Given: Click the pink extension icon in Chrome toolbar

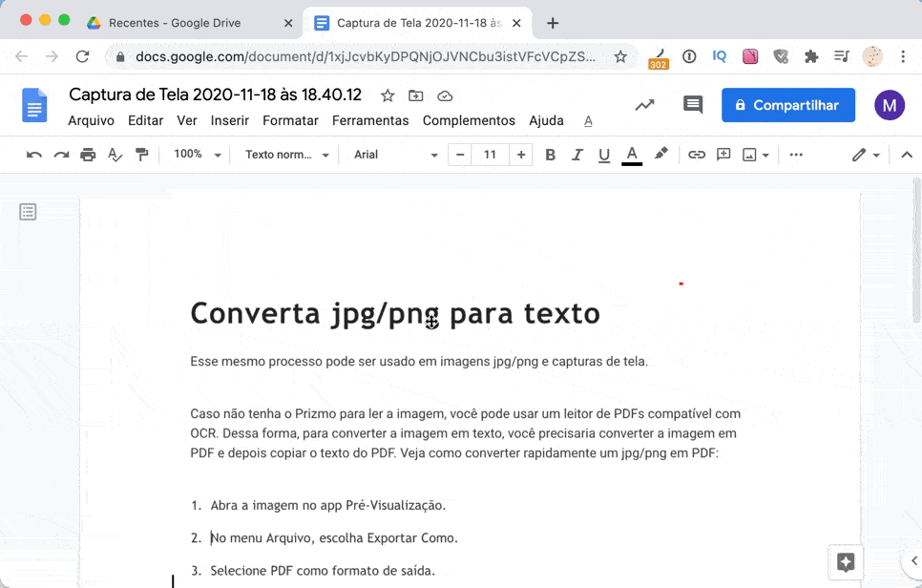Looking at the screenshot, I should tap(750, 56).
